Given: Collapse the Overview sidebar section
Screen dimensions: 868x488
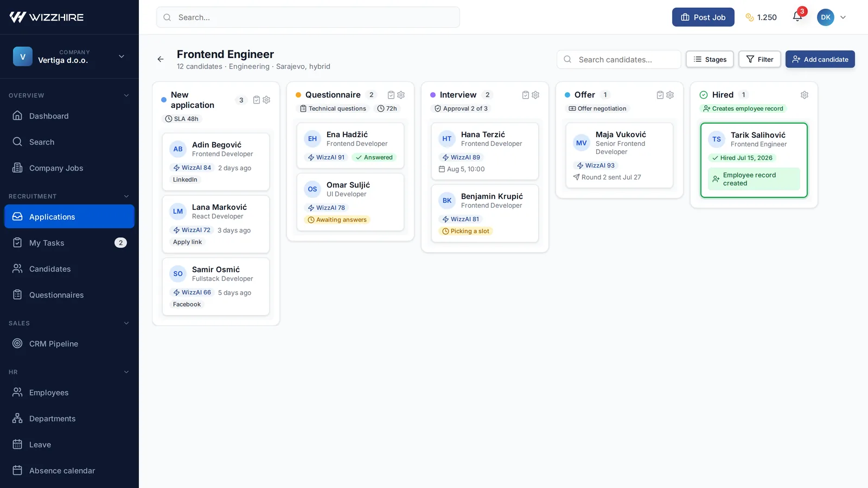Looking at the screenshot, I should (126, 95).
